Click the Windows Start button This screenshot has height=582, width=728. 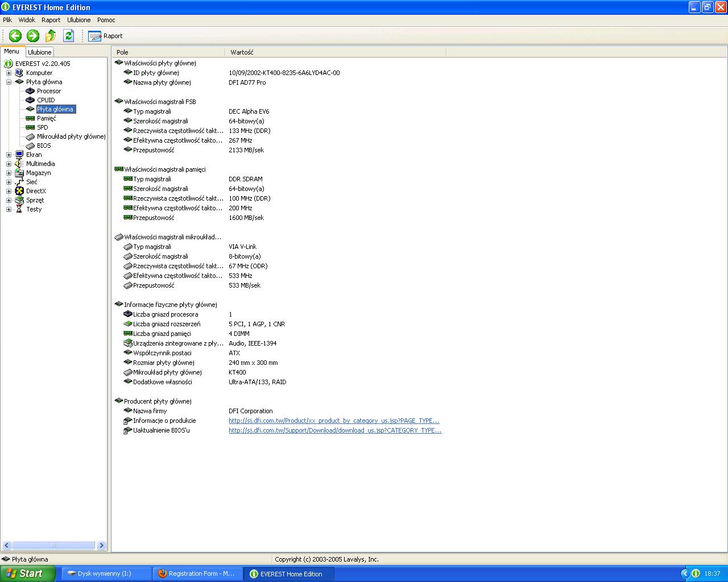tap(27, 573)
